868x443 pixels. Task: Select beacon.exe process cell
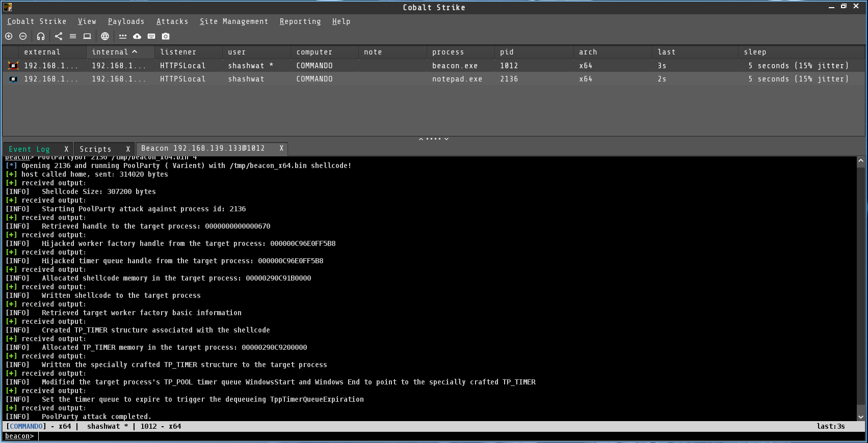pos(461,66)
